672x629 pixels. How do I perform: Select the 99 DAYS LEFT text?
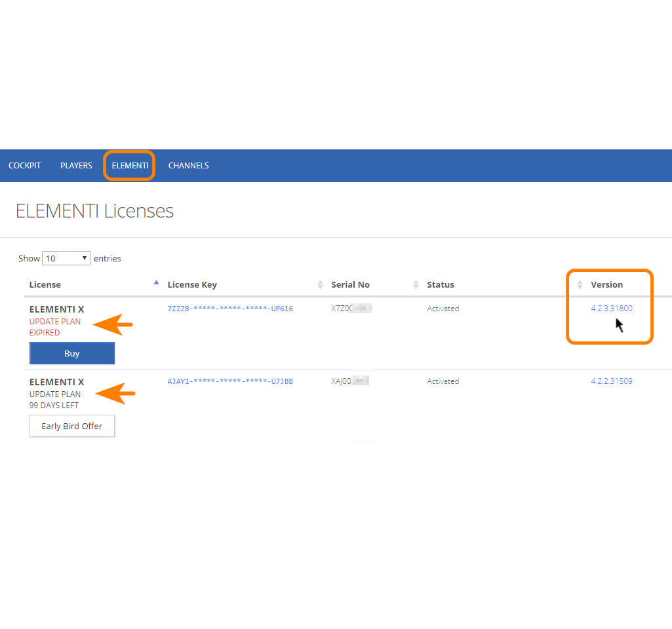(x=54, y=406)
